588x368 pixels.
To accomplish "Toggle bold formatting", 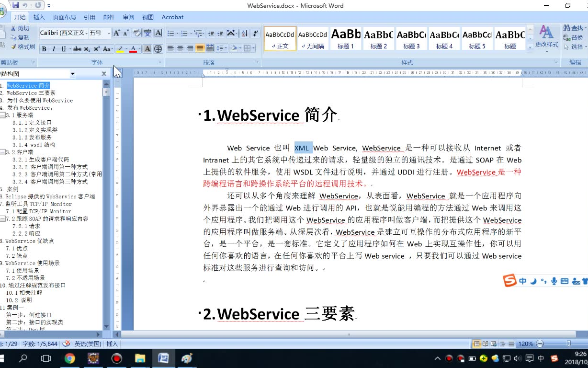I will 44,48.
